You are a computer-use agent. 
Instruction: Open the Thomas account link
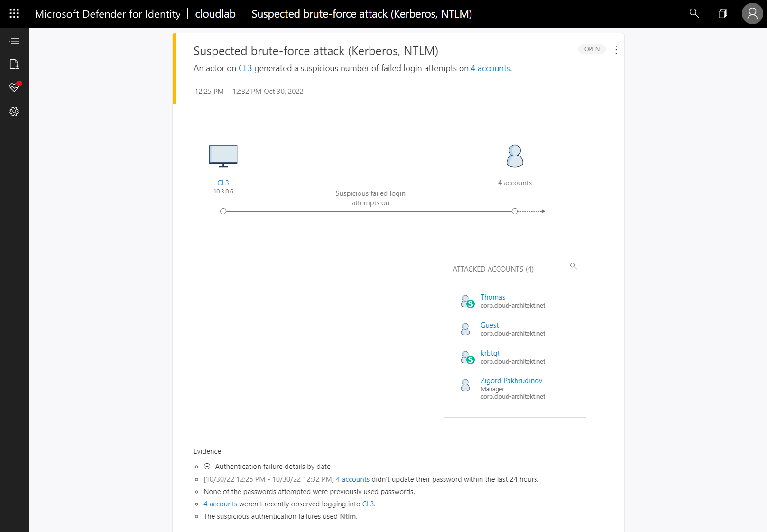493,297
